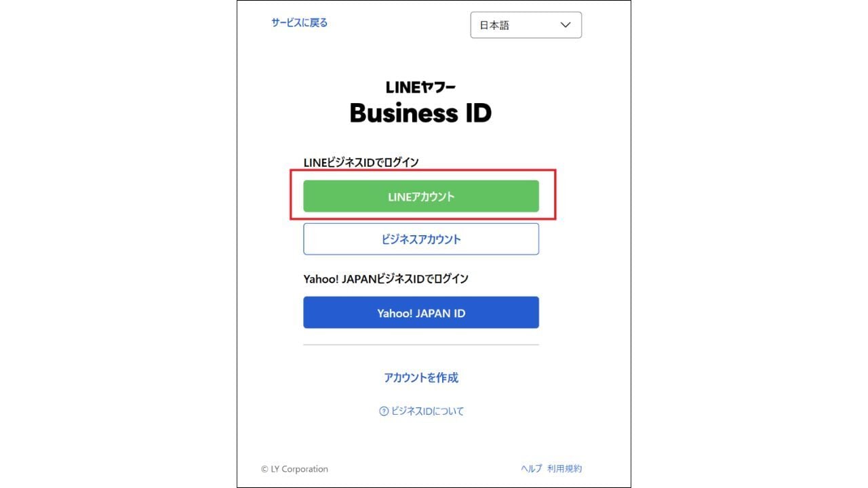868x488 pixels.
Task: Open アカウントを作成 link
Action: tap(421, 378)
